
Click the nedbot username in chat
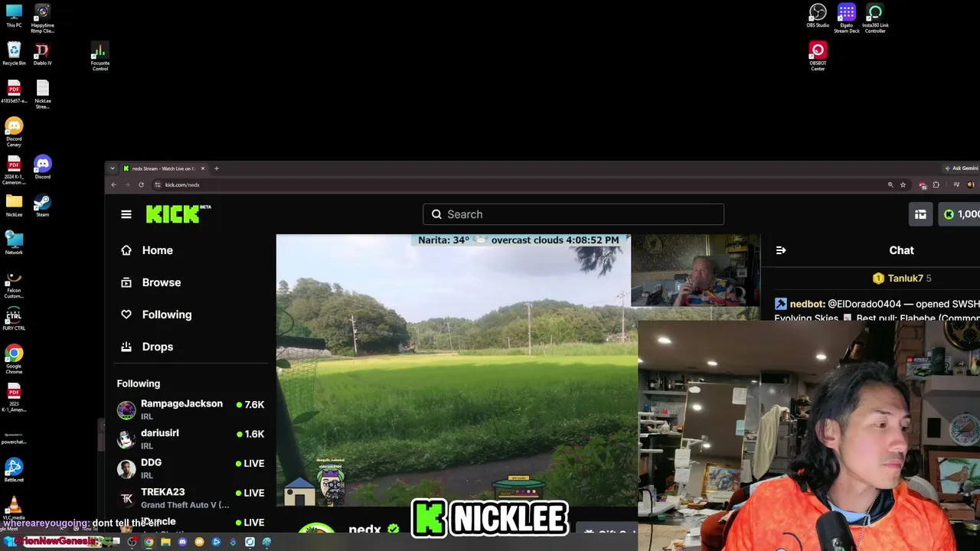pos(807,304)
